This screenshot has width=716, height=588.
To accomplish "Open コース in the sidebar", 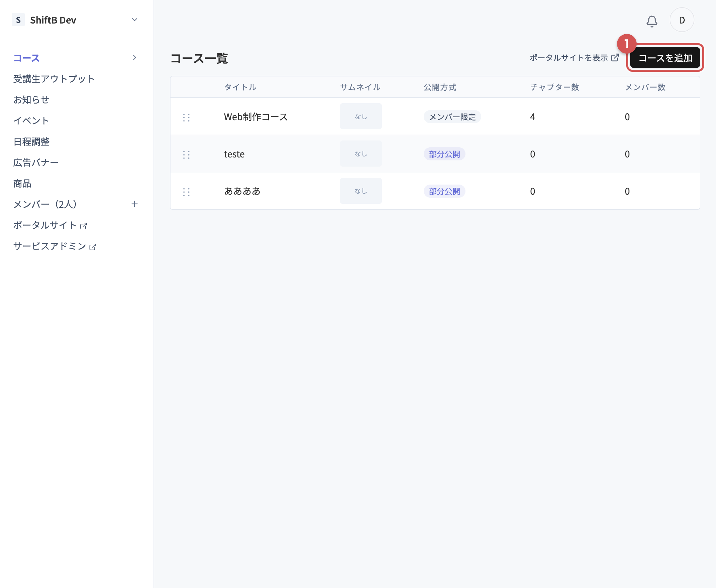I will 26,58.
